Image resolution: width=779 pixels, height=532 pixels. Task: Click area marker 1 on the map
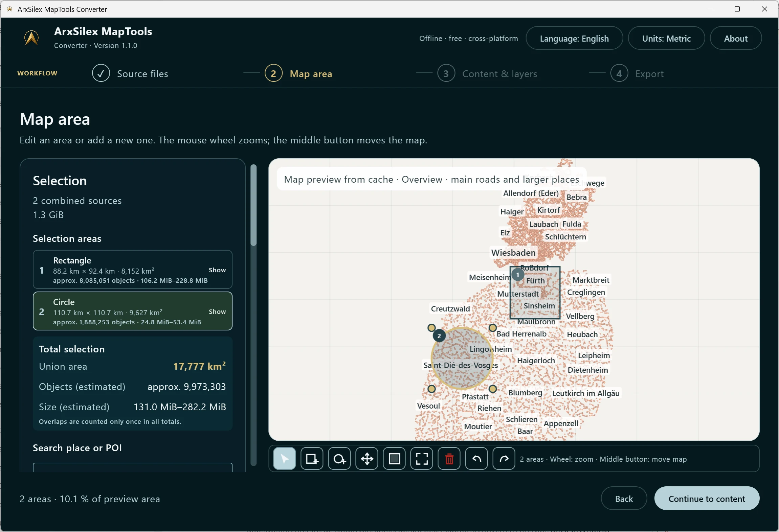(x=517, y=275)
